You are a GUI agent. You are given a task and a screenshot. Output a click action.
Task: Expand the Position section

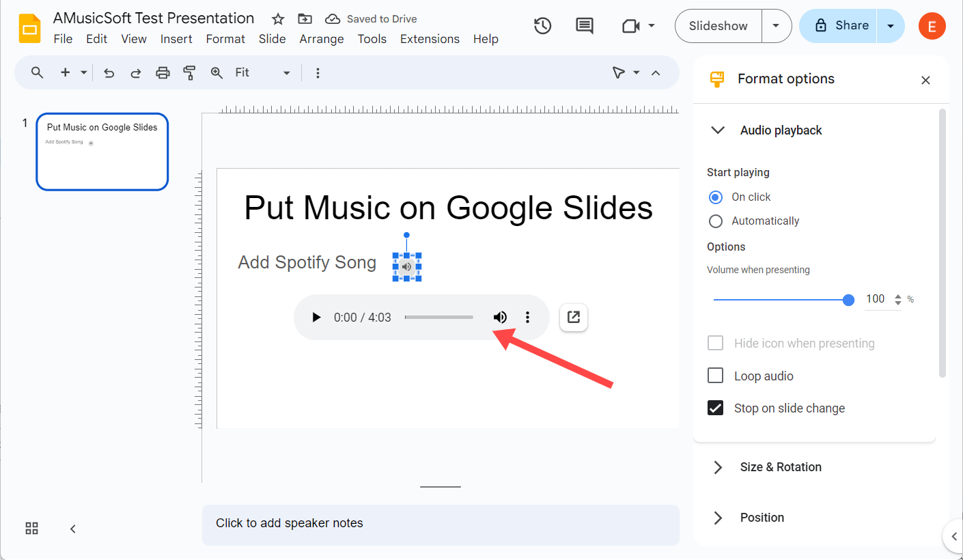718,518
